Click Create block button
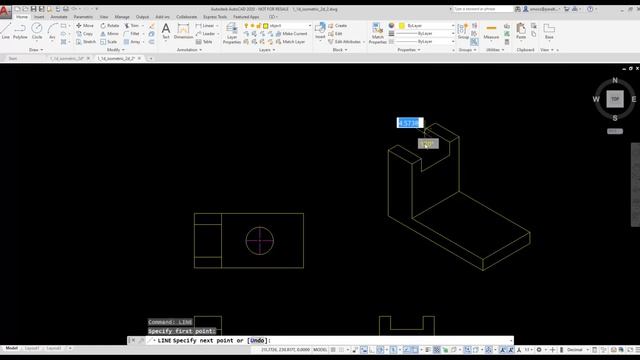This screenshot has height=360, width=640. pos(338,25)
